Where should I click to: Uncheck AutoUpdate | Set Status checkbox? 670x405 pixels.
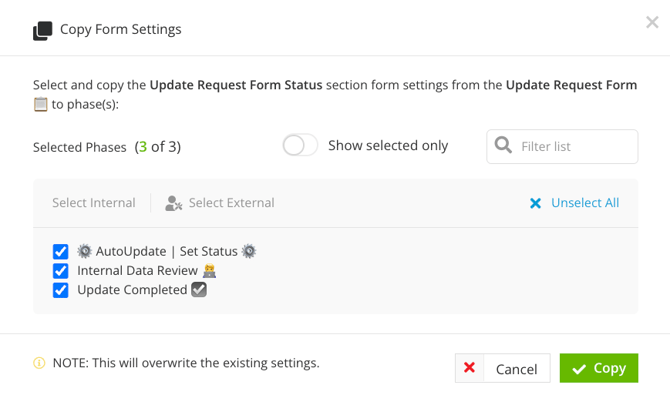[61, 252]
